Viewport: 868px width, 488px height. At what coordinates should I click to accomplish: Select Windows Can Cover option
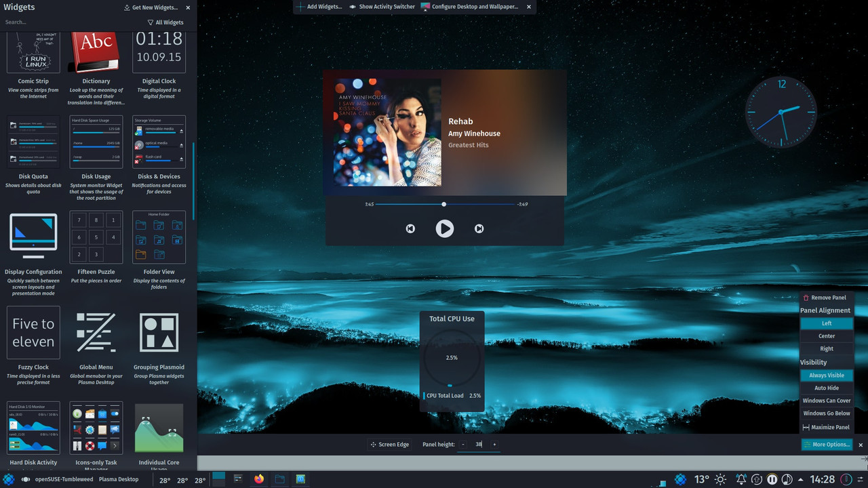point(827,401)
